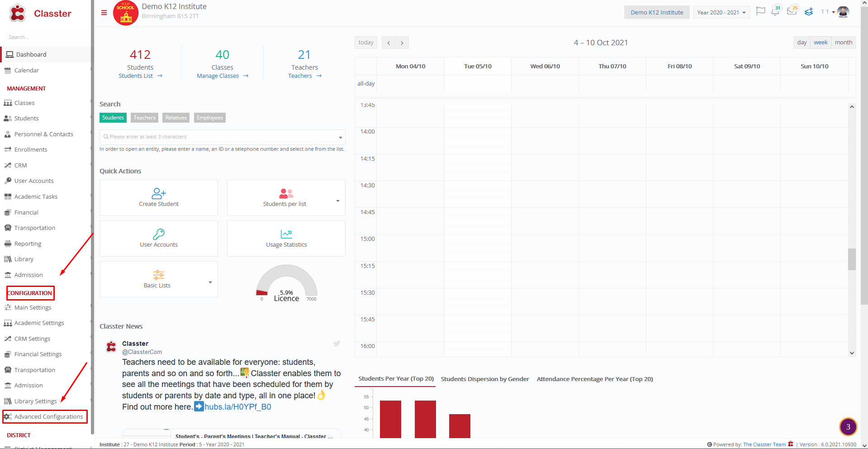Open the Manage Classes link
This screenshot has width=868, height=449.
coord(223,76)
